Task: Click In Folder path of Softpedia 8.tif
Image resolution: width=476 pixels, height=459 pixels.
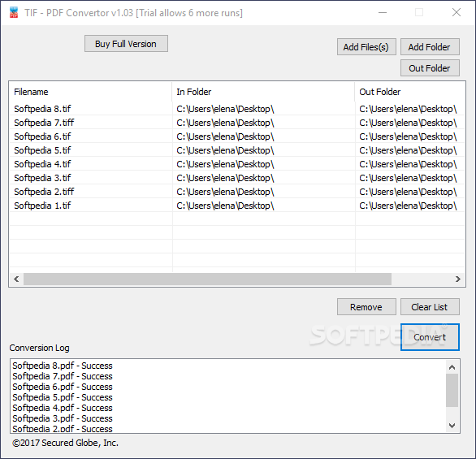Action: coord(225,109)
